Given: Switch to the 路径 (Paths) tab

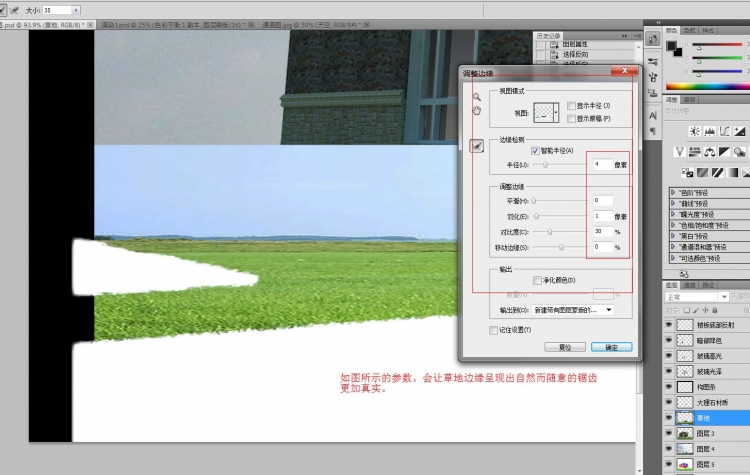Looking at the screenshot, I should (x=708, y=285).
